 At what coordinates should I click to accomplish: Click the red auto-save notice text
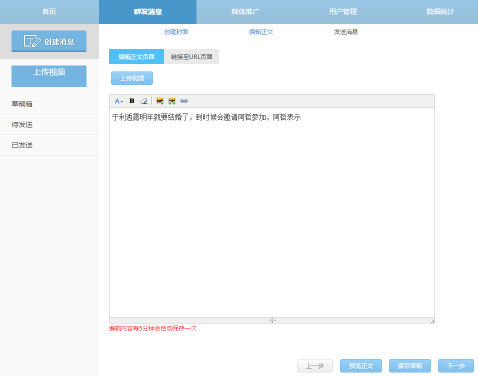[153, 328]
